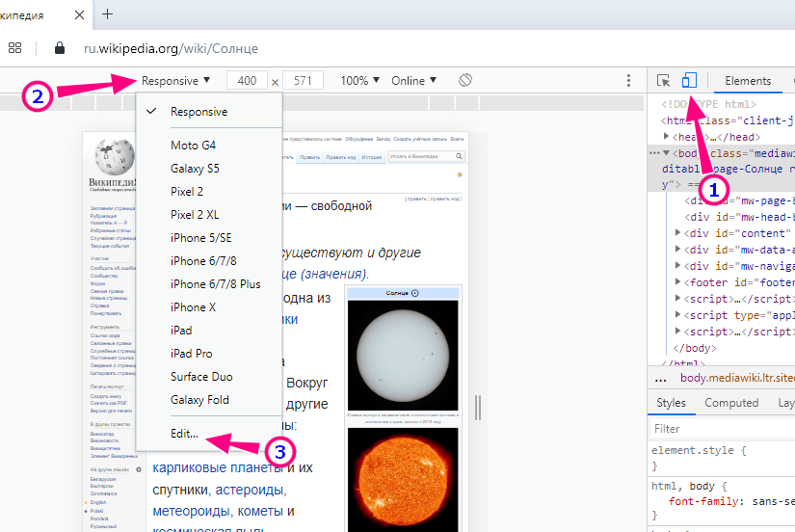Open the Online throttling dropdown
Screen dimensions: 795x532
click(413, 81)
